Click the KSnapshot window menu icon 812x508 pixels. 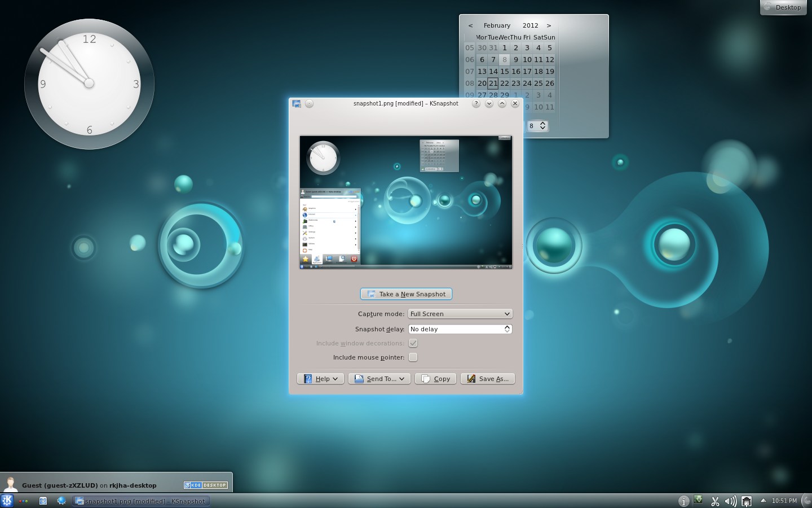(x=297, y=103)
